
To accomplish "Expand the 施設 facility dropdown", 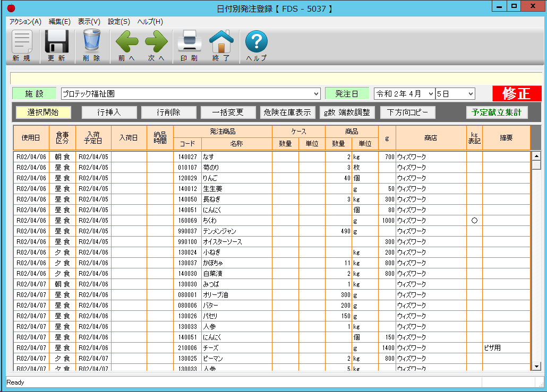I will (x=317, y=94).
